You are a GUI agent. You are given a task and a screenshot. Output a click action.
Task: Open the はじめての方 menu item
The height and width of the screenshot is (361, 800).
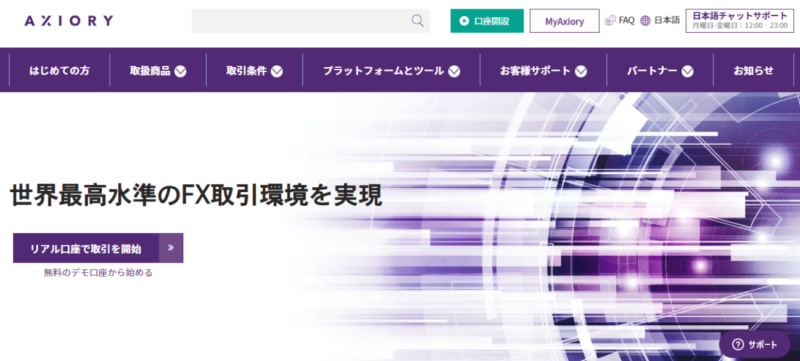tap(59, 70)
